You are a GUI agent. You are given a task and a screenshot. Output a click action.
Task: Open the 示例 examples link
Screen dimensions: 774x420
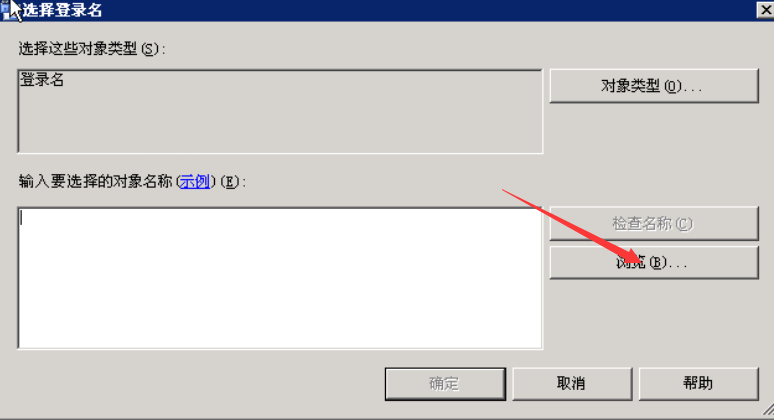click(x=194, y=182)
